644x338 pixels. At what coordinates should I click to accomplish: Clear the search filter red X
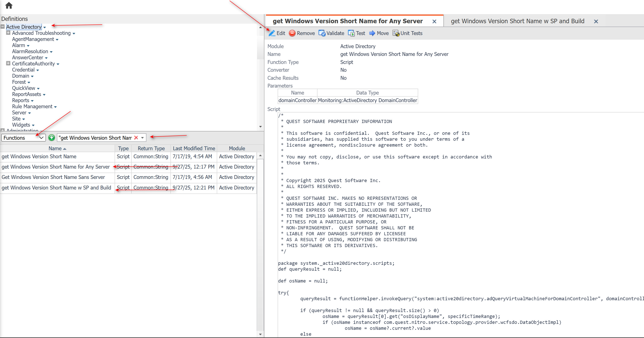click(136, 138)
